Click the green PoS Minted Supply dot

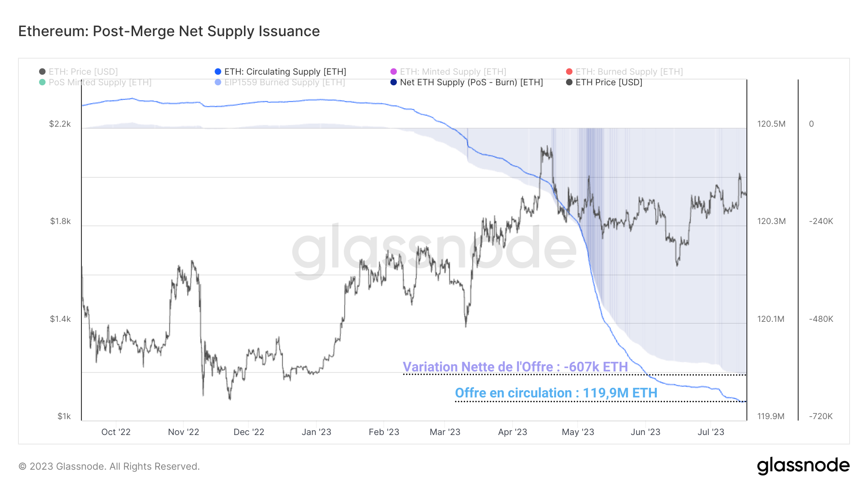click(42, 82)
